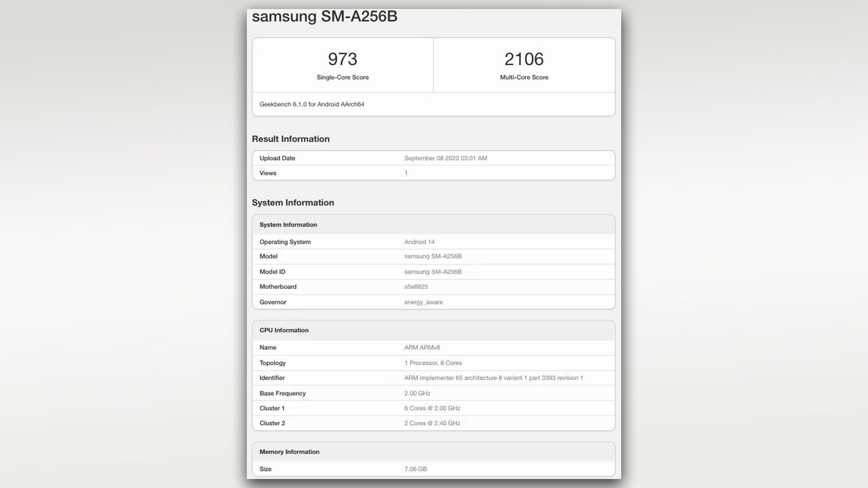
Task: Click the 'CPU Information' table header
Action: (284, 330)
